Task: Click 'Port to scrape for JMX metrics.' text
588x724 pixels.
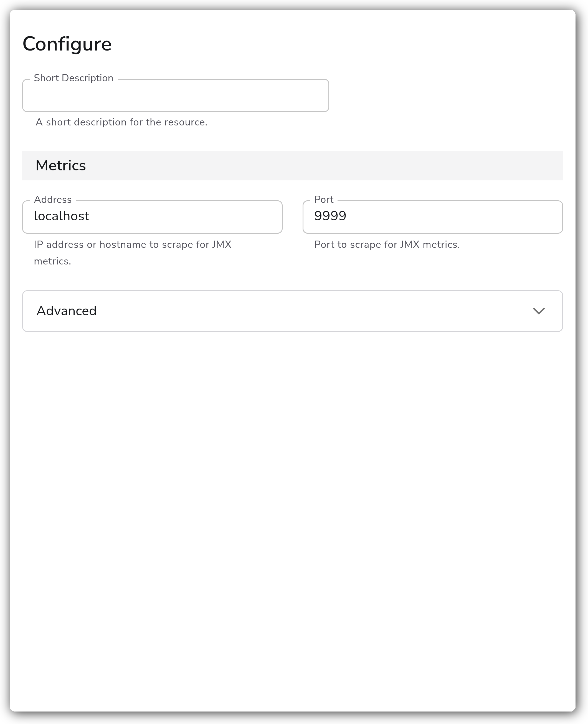Action: click(x=387, y=244)
